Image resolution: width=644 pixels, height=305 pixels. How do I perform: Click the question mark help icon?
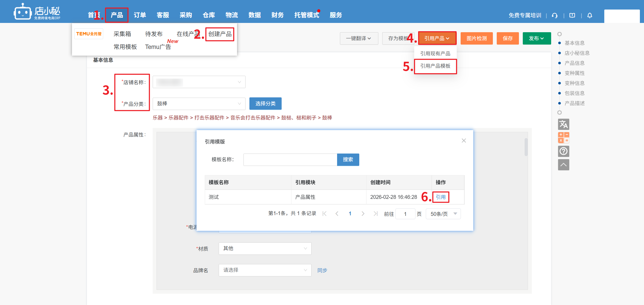564,151
